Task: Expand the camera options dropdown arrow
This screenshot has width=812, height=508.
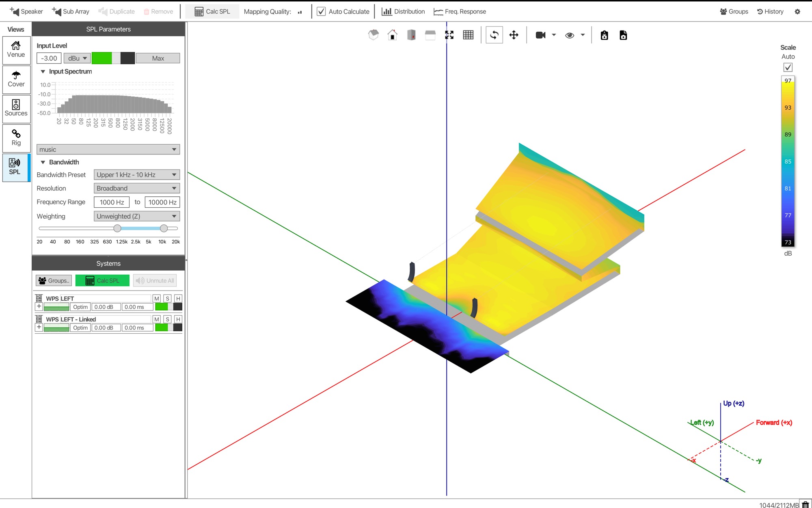Action: (554, 35)
